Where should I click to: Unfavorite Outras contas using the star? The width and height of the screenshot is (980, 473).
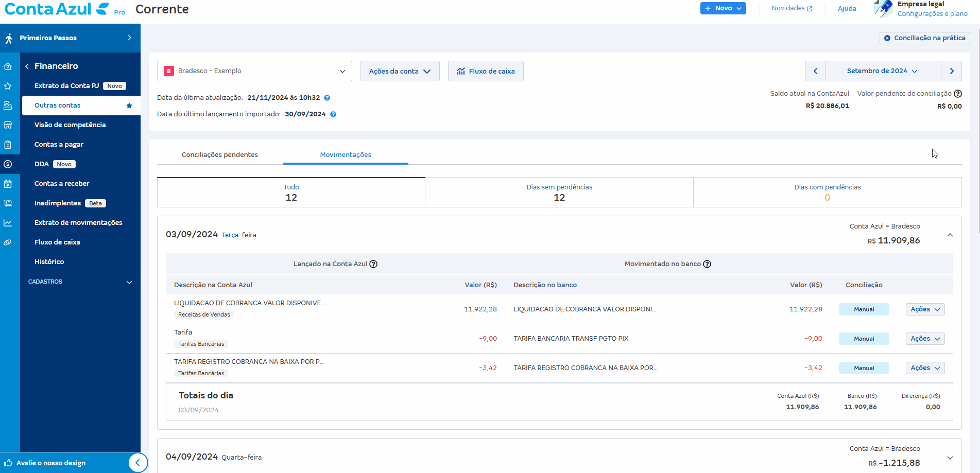[x=129, y=106]
